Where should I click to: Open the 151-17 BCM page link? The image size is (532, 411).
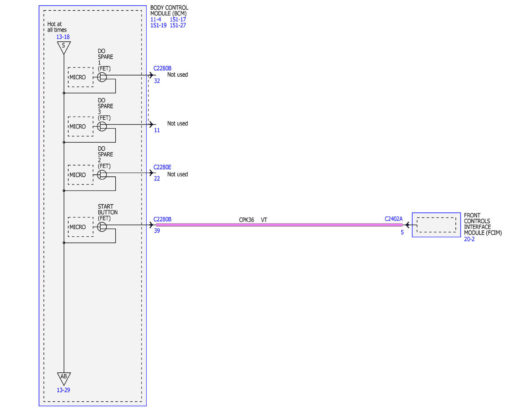178,20
